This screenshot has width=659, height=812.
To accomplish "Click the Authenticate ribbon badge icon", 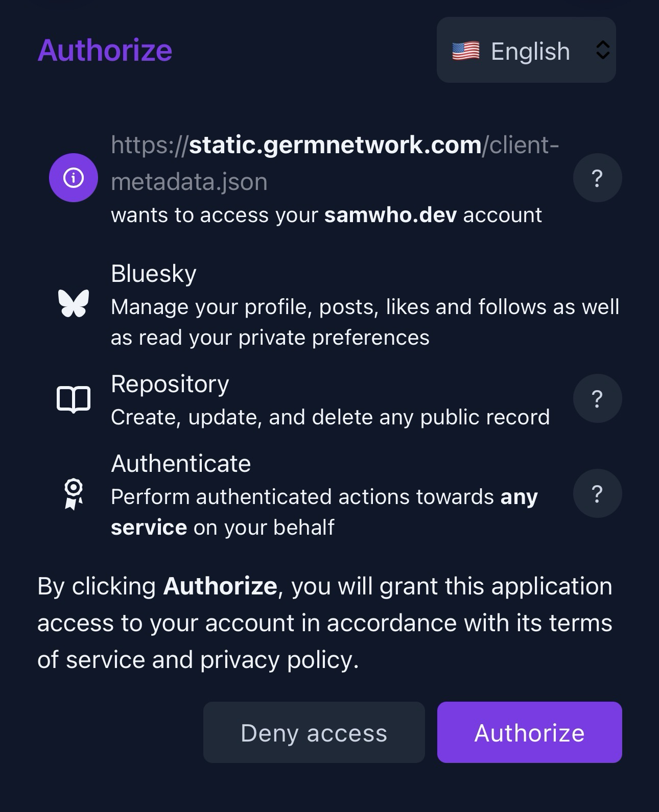I will coord(74,493).
